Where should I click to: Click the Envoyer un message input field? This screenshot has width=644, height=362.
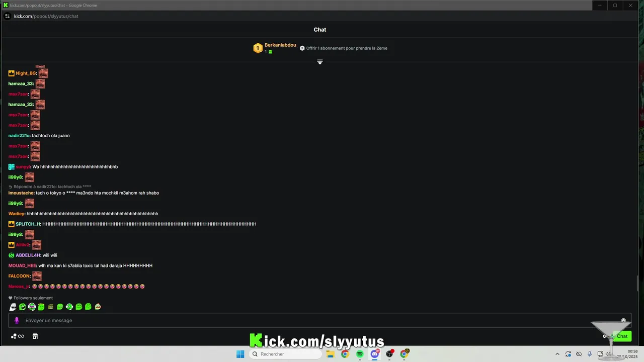pos(319,320)
